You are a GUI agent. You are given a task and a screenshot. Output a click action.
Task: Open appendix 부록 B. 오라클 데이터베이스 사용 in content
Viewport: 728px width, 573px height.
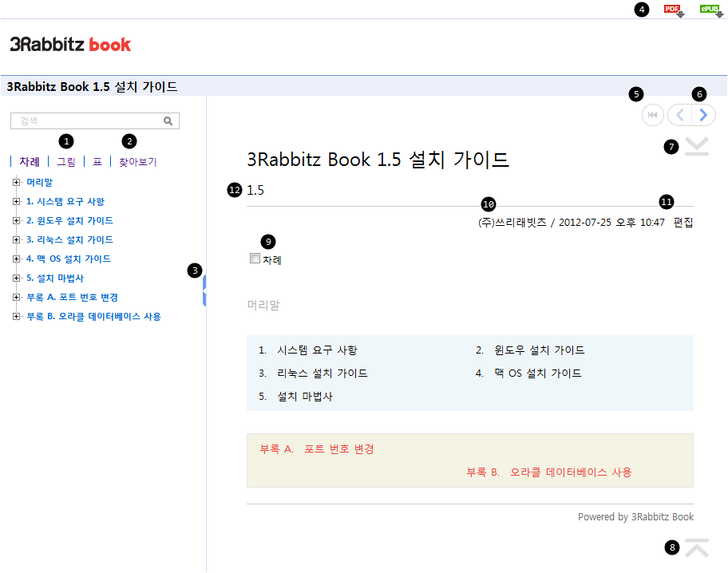[x=549, y=472]
